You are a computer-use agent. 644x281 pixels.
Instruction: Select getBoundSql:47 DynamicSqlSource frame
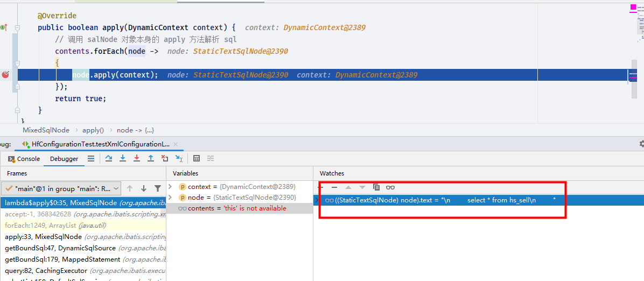click(x=83, y=248)
